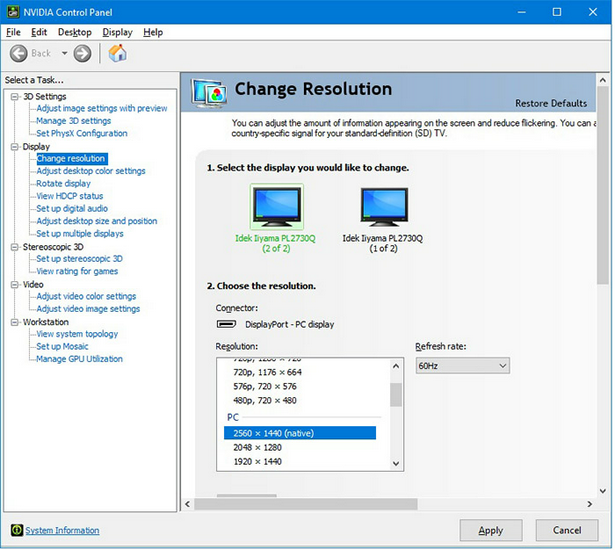The height and width of the screenshot is (550, 615).
Task: Open the File menu
Action: pyautogui.click(x=13, y=32)
